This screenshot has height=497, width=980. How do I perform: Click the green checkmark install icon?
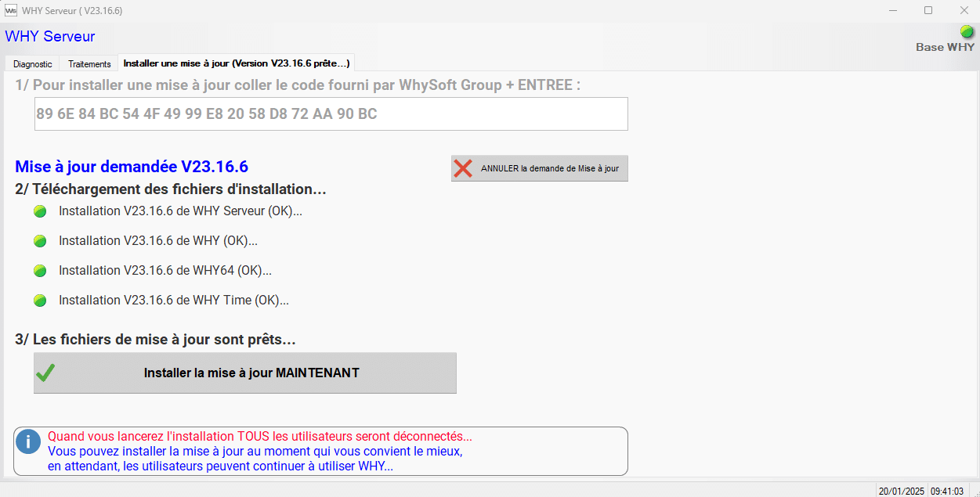click(x=45, y=373)
